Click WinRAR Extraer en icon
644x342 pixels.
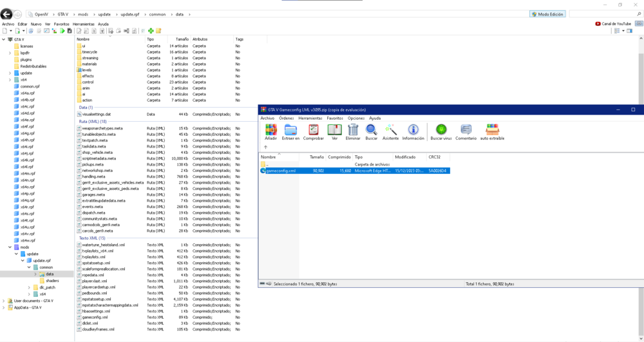[290, 132]
